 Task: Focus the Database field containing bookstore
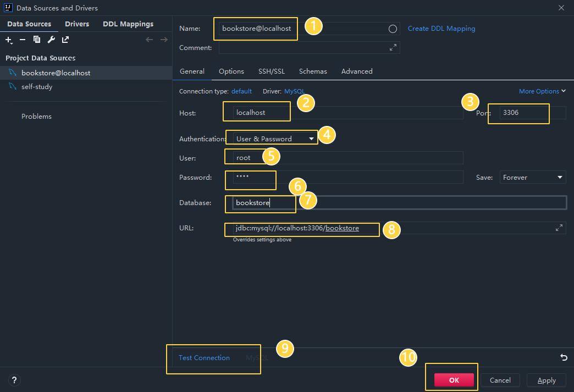(399, 203)
